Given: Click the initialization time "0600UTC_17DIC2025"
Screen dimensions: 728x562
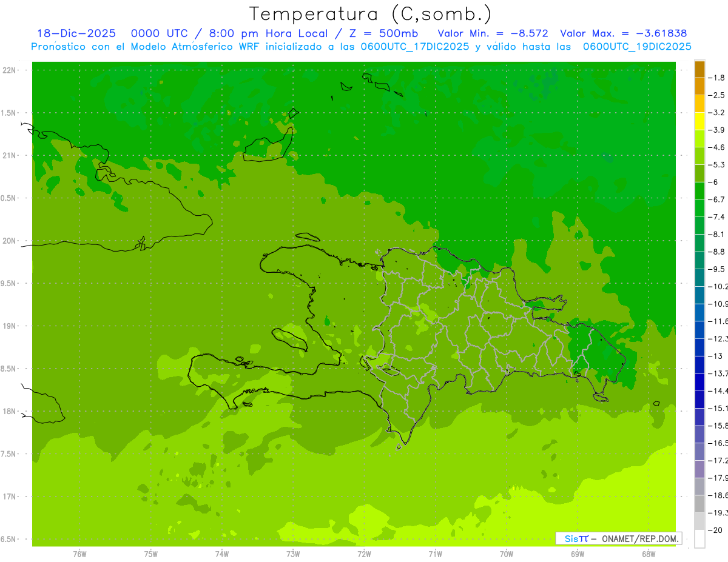Looking at the screenshot, I should click(x=415, y=47).
